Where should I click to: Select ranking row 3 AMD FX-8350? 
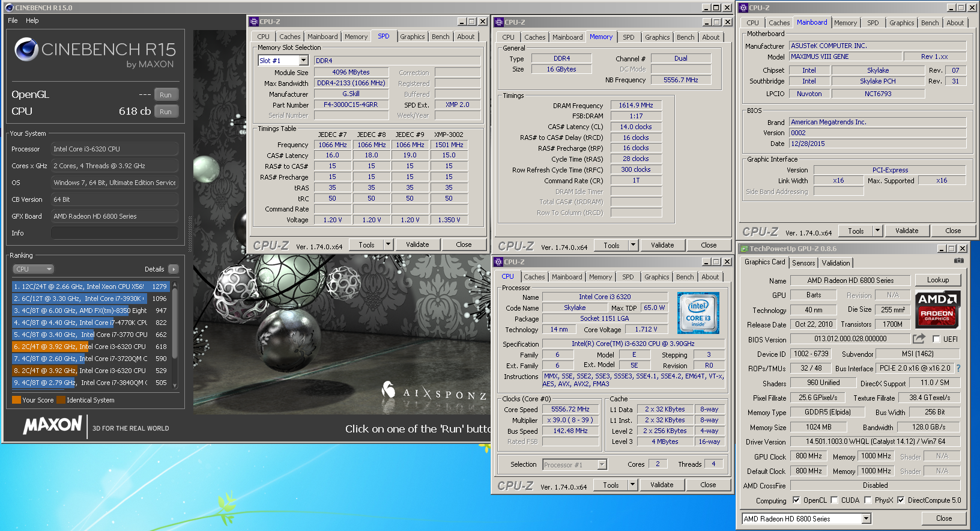[91, 311]
